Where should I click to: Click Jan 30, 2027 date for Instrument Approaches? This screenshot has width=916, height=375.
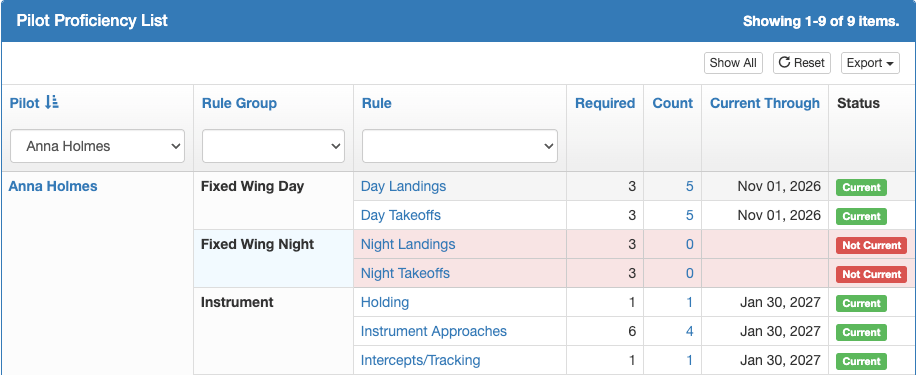click(x=780, y=331)
